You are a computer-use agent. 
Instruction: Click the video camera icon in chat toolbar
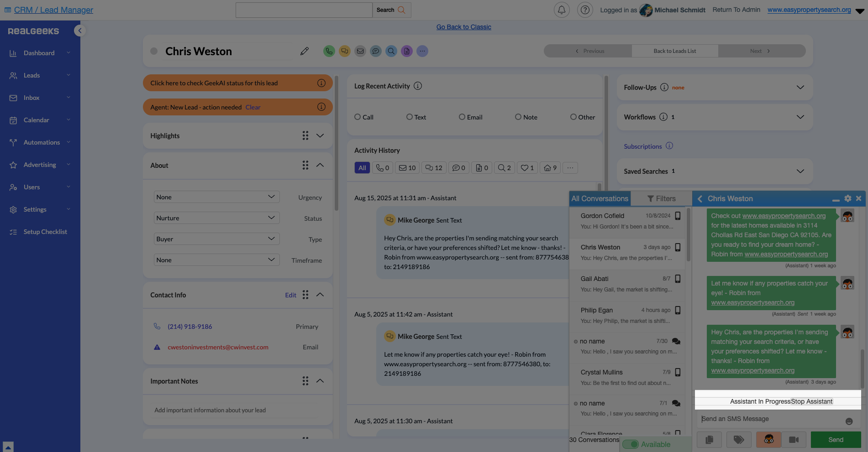tap(794, 440)
